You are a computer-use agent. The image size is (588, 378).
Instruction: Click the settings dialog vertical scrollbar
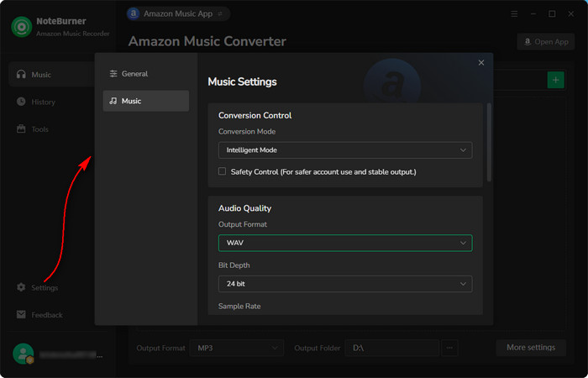tap(489, 143)
